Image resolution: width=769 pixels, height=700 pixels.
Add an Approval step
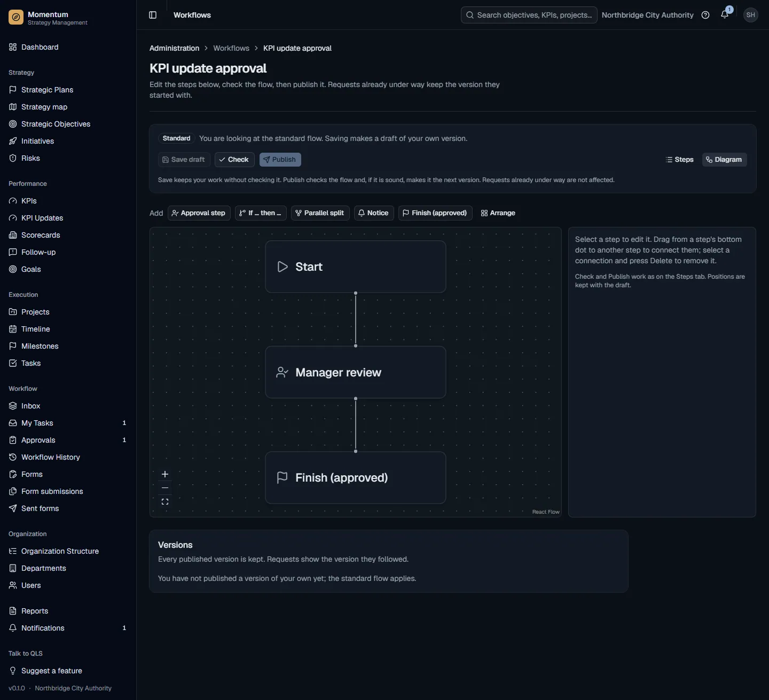click(199, 213)
